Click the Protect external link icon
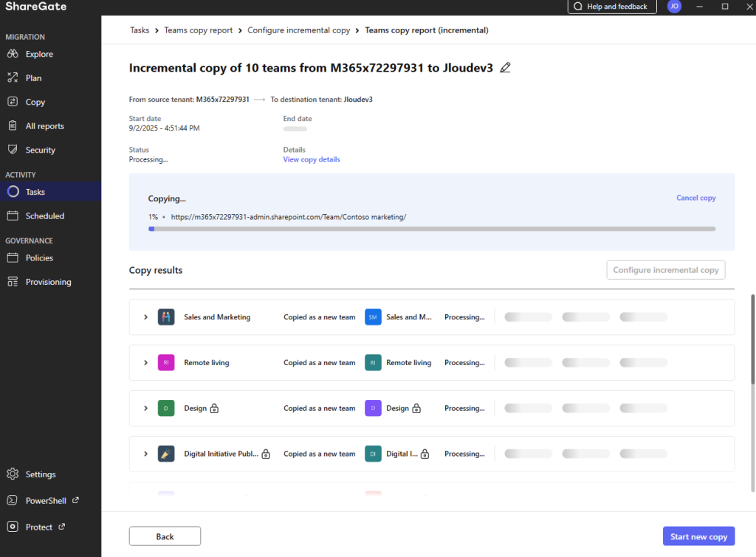 pyautogui.click(x=62, y=526)
